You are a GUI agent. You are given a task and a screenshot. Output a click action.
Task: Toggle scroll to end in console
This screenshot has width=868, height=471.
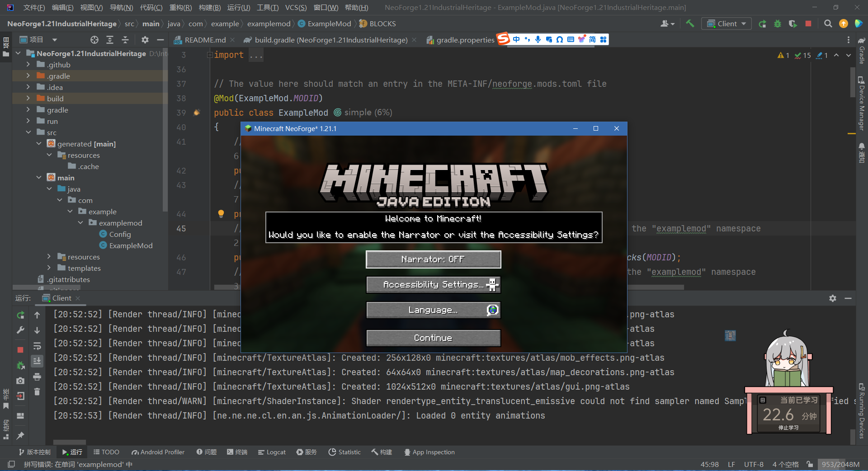(37, 361)
